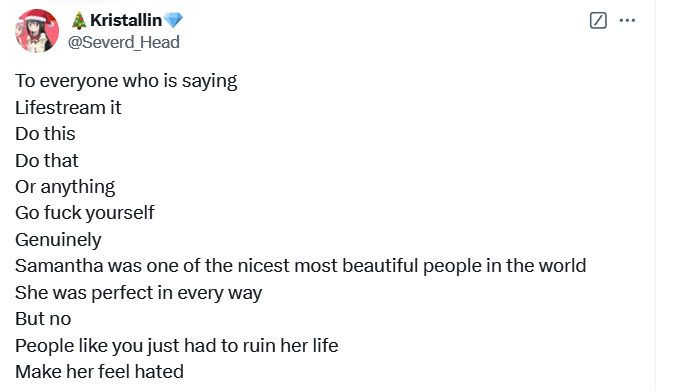The height and width of the screenshot is (391, 675).
Task: Open the Grok explain-post icon
Action: (598, 20)
